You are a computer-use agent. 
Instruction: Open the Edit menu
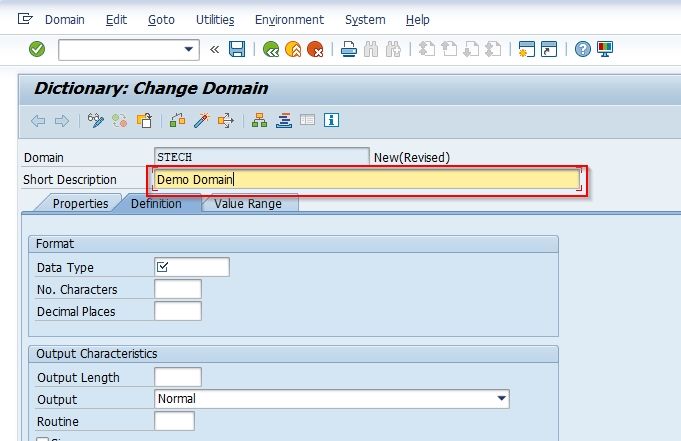pyautogui.click(x=116, y=20)
